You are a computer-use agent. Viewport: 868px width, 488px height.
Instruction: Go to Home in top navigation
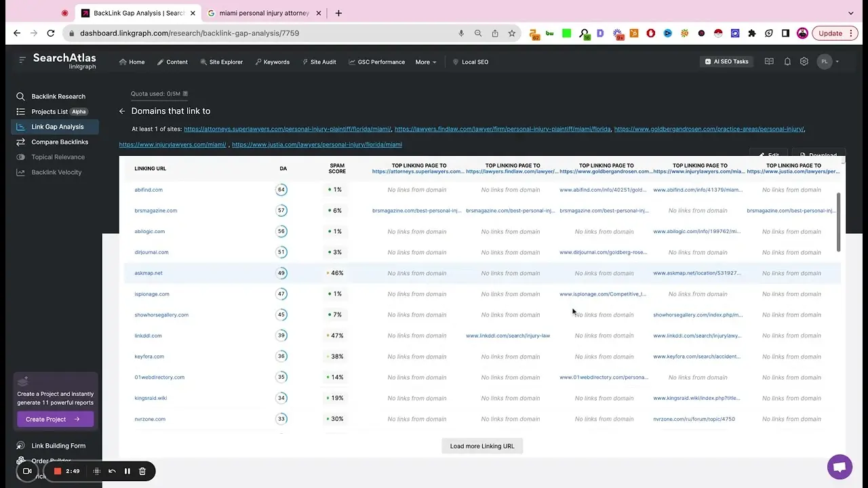point(132,62)
